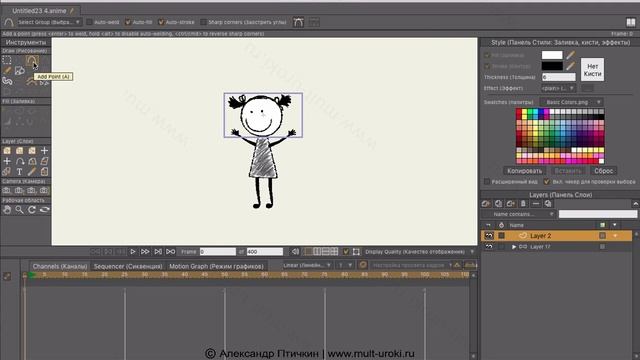640x360 pixels.
Task: Collapse the Layers panel with up chevron
Action: [x=636, y=203]
